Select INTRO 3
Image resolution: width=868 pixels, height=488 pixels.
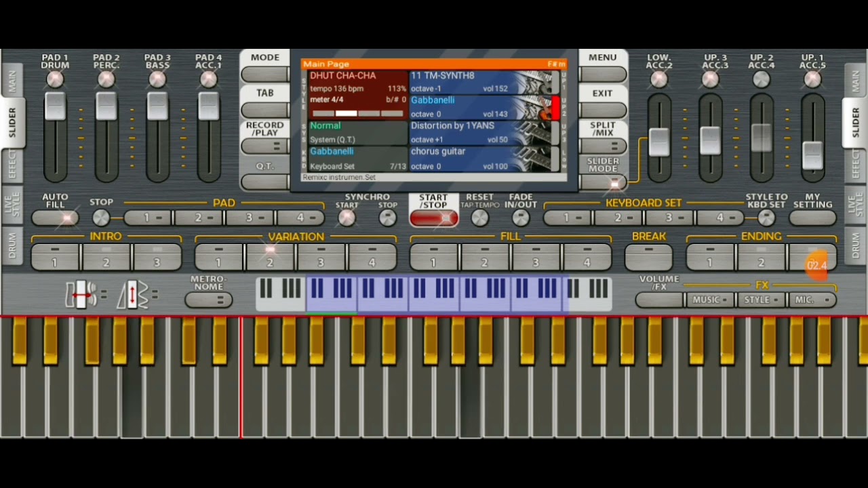tap(157, 258)
